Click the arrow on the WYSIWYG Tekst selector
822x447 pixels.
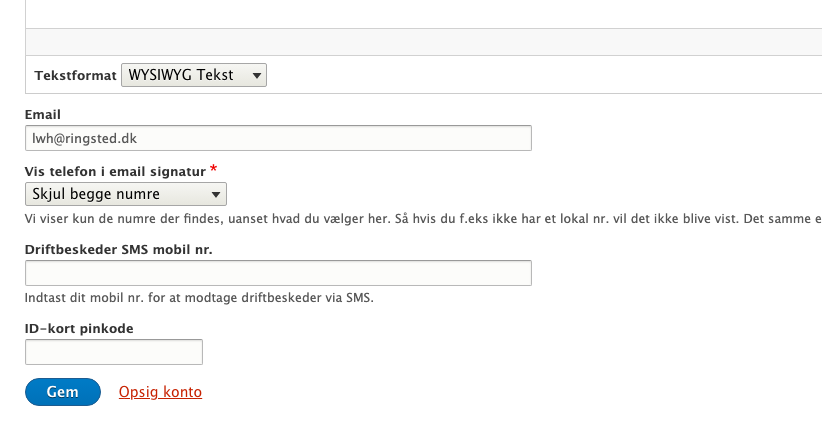(256, 75)
